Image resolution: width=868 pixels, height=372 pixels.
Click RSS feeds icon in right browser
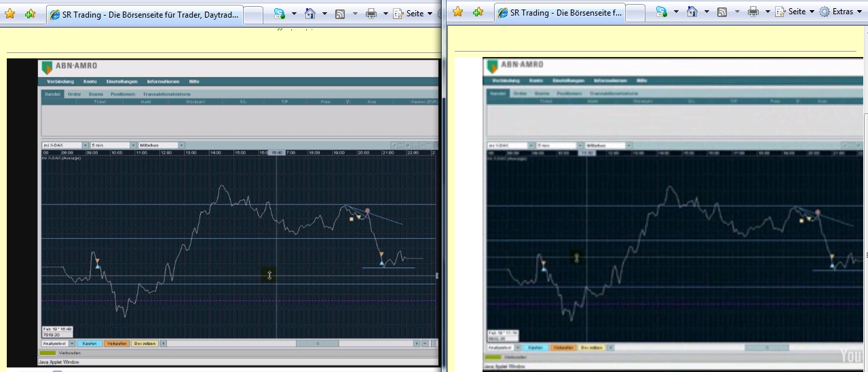click(x=722, y=12)
